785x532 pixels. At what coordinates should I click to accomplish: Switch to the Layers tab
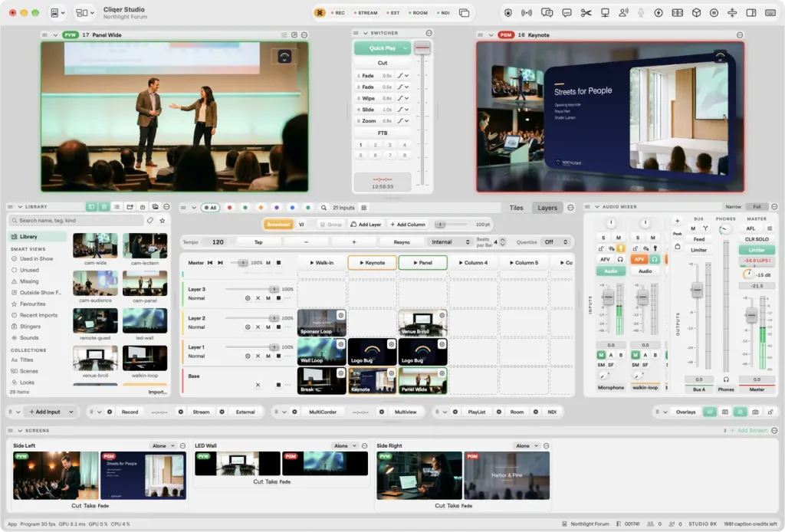[x=547, y=208]
